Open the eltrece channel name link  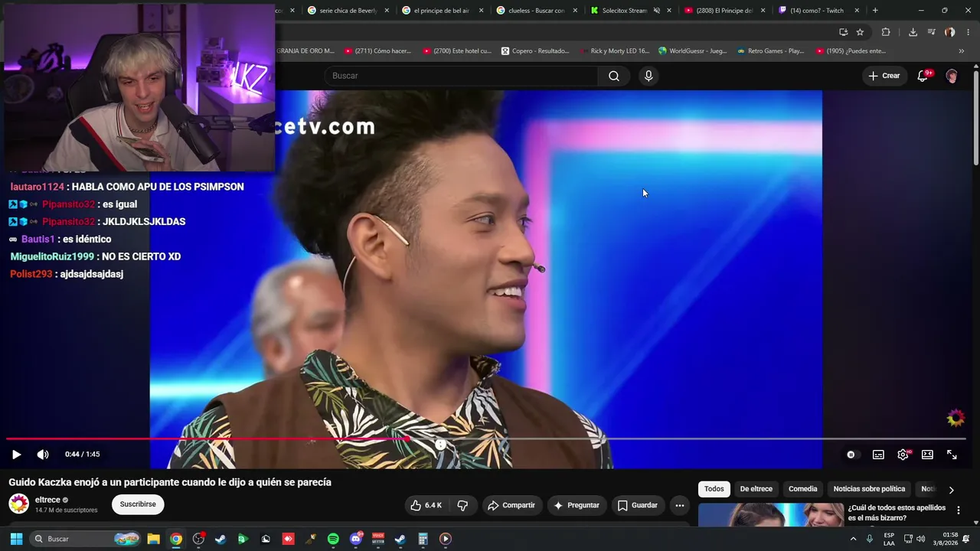tap(47, 500)
